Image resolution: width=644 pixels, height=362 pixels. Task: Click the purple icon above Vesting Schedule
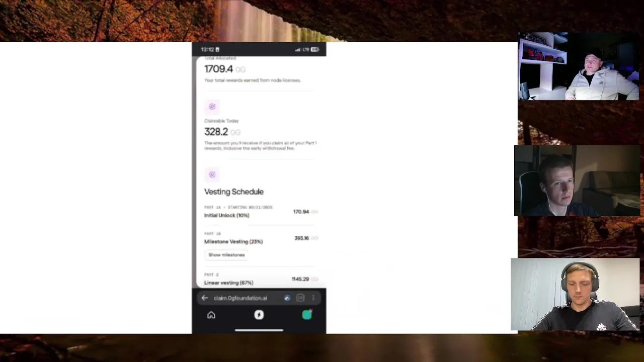pos(212,174)
